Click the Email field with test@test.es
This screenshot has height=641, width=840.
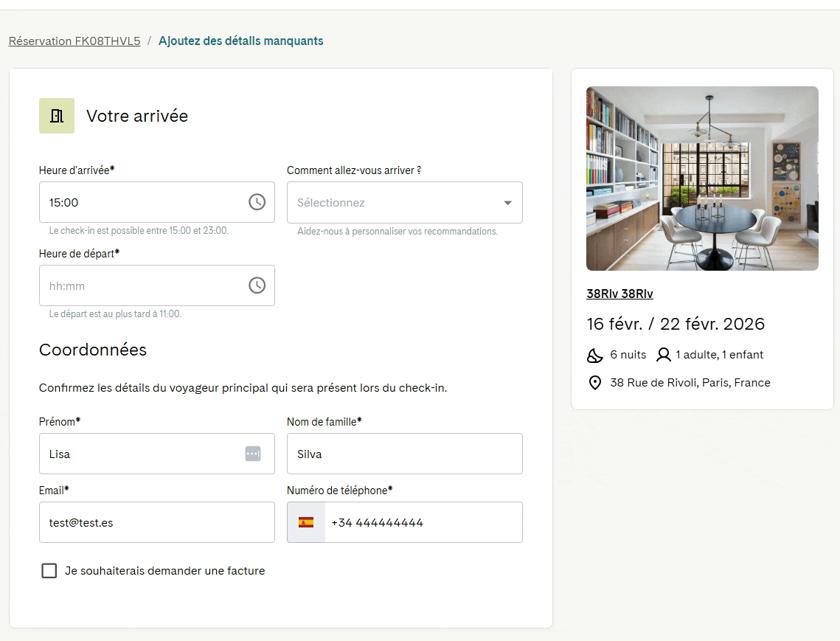pyautogui.click(x=157, y=522)
